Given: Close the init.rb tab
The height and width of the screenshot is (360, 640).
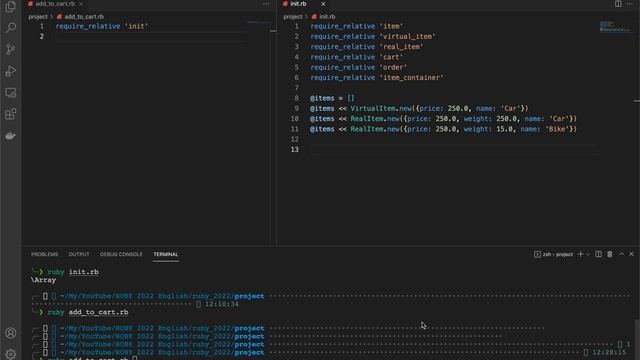Looking at the screenshot, I should pos(323,4).
